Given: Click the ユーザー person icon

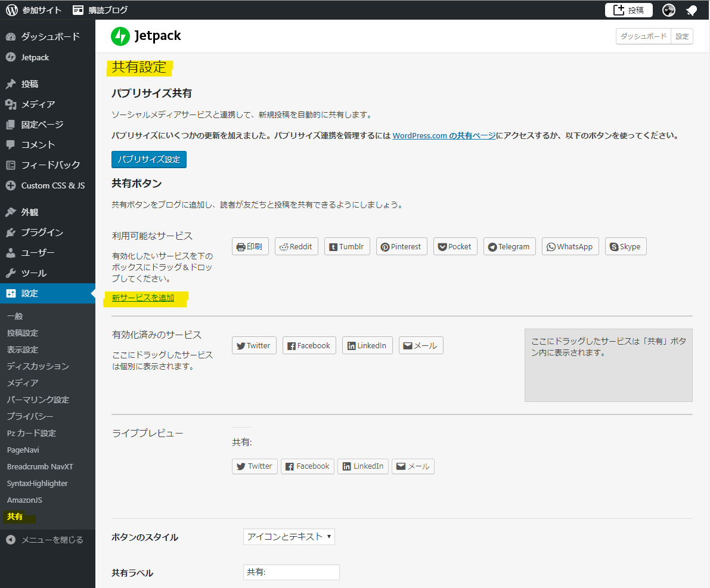Looking at the screenshot, I should [x=11, y=253].
